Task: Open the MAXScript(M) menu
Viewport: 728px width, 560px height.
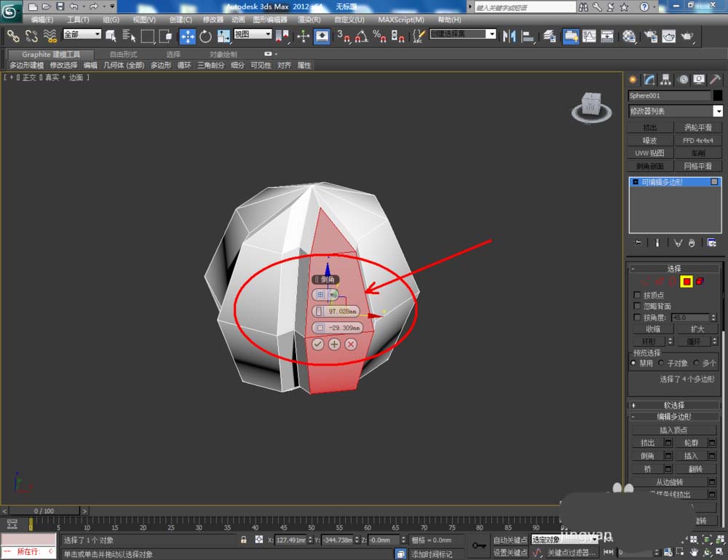Action: (400, 20)
